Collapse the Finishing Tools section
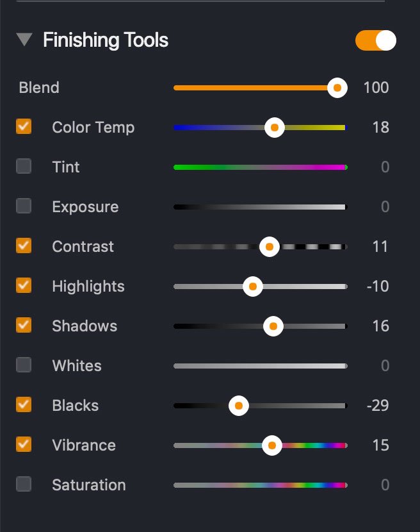Image resolution: width=420 pixels, height=532 pixels. pyautogui.click(x=25, y=40)
